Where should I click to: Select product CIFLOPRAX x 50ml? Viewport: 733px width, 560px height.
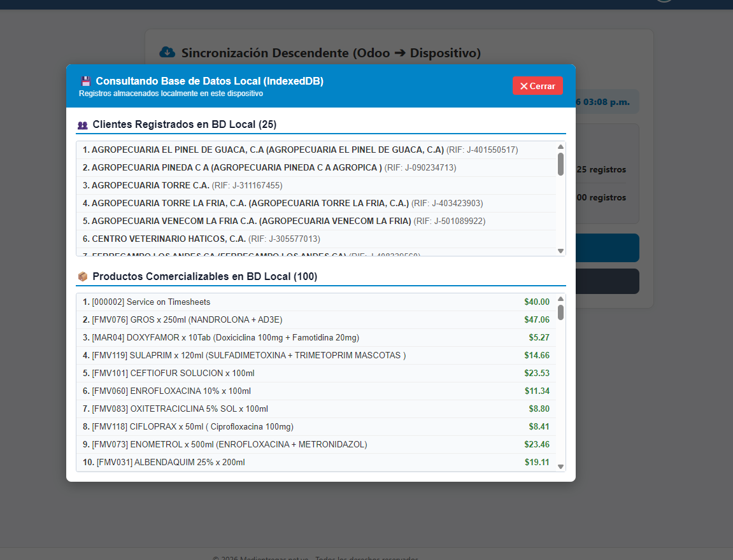click(316, 426)
